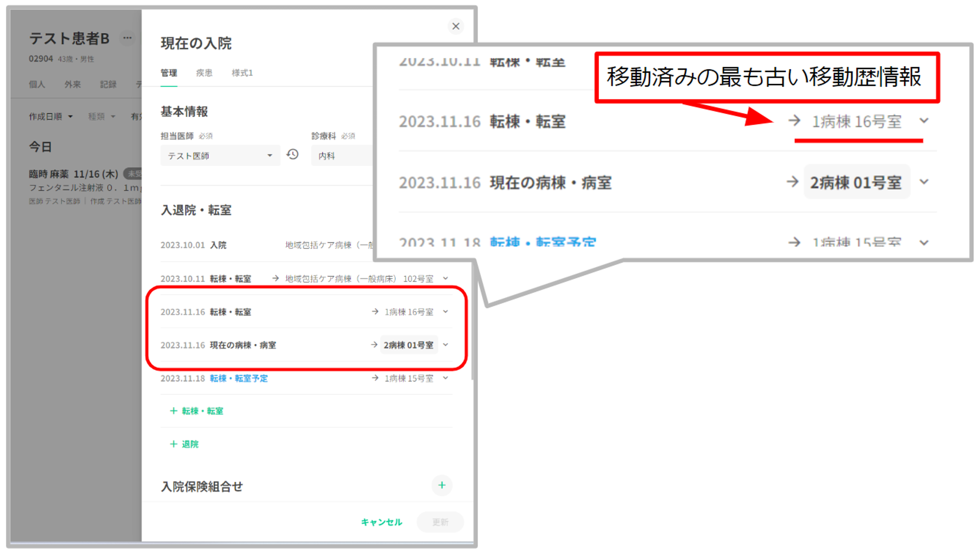980x553 pixels.
Task: Click the キャンセル button
Action: coord(381,522)
